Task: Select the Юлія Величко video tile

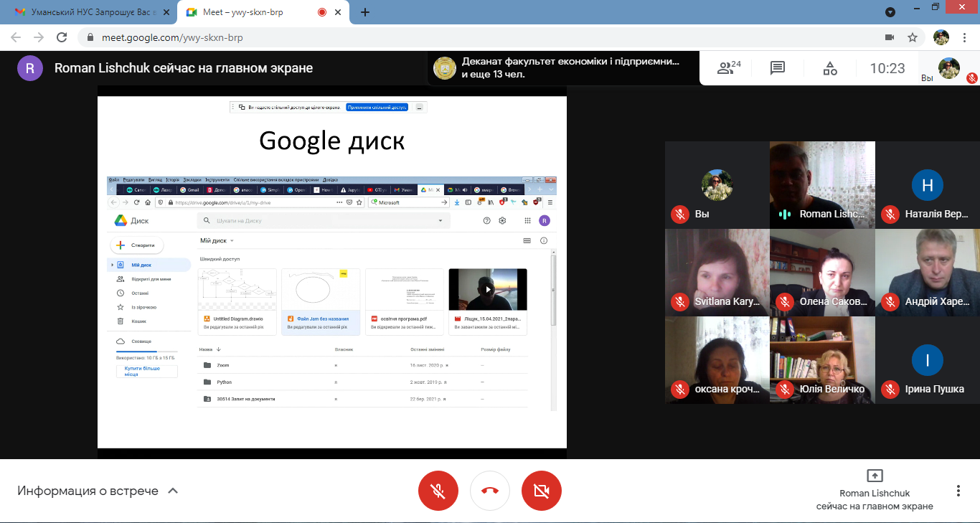Action: [x=822, y=360]
